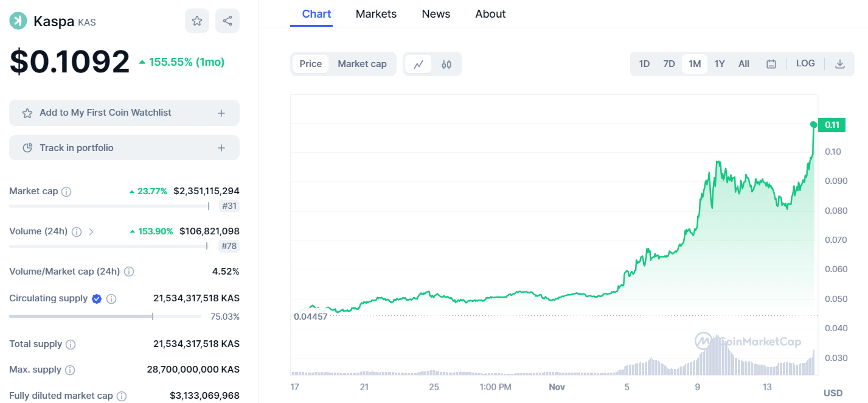Show info about Circulating supply
Viewport: 868px width, 403px height.
pos(111,299)
